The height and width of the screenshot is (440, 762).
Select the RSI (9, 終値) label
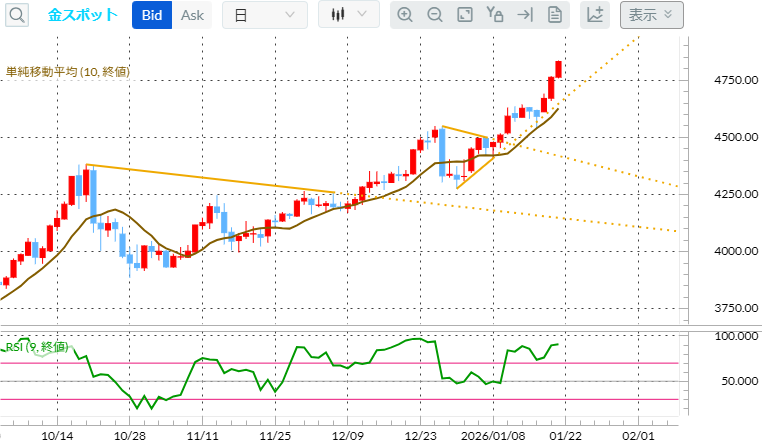[x=37, y=347]
